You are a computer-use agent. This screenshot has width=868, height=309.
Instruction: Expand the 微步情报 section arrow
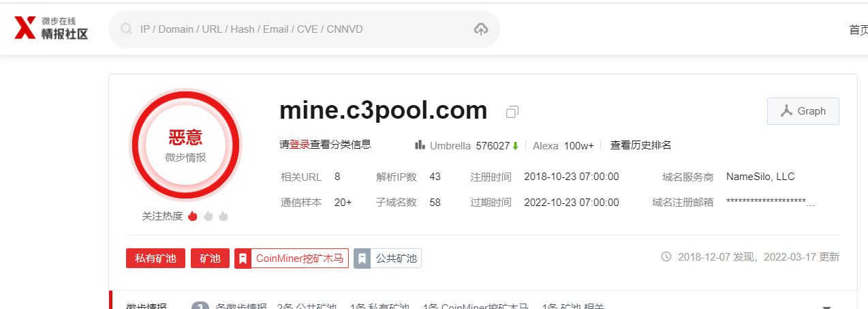point(827,308)
